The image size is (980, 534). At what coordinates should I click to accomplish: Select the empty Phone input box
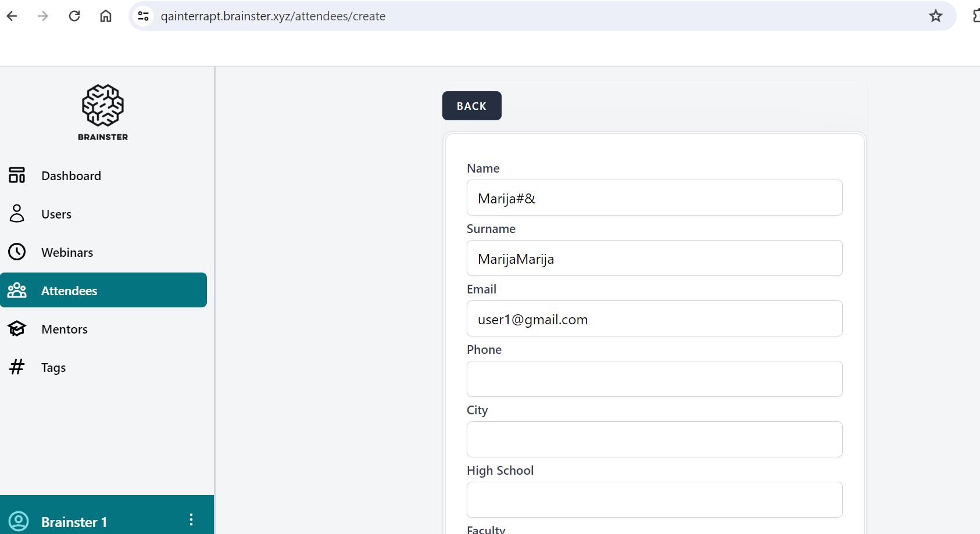click(x=654, y=379)
